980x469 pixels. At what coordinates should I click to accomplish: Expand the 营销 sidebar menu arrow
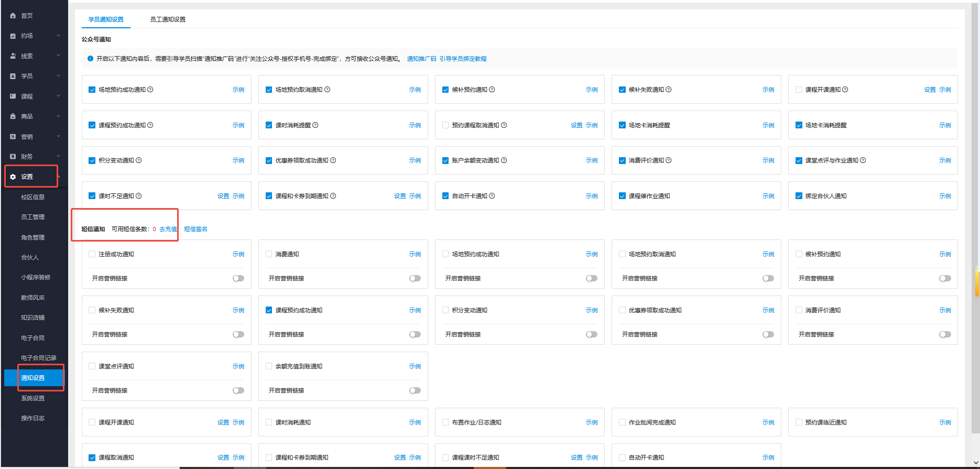[x=58, y=136]
